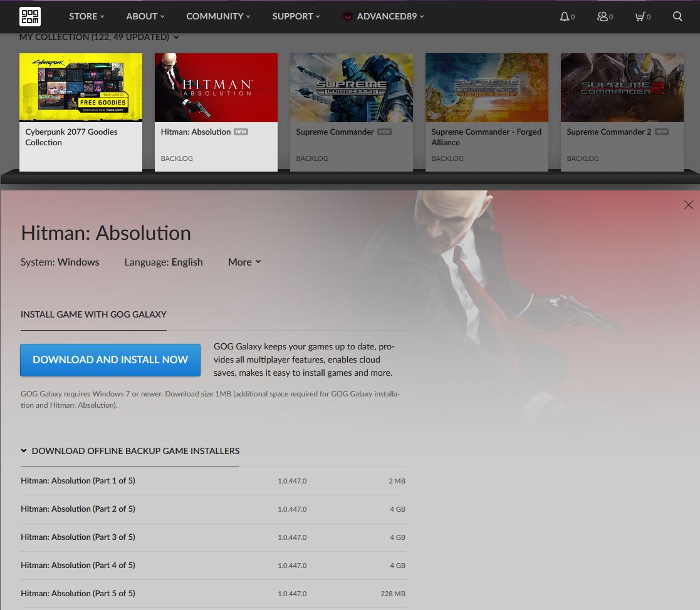This screenshot has height=610, width=700.
Task: Select the Supreme Commander 2 cover image
Action: coord(622,88)
